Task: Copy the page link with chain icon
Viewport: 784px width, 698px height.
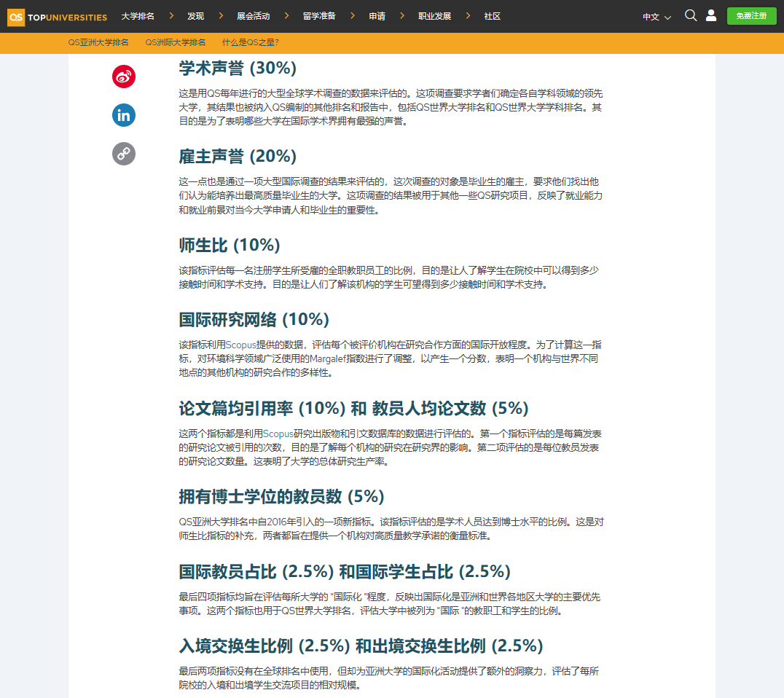Action: coord(123,154)
